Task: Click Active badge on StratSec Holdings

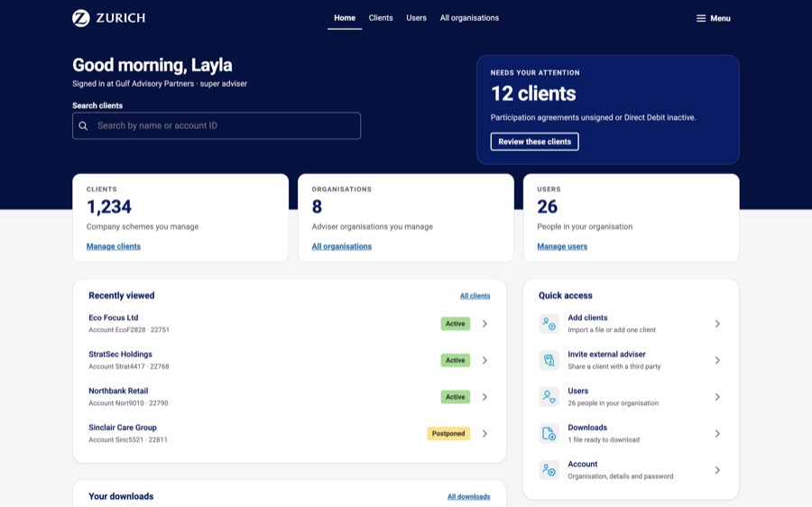Action: pos(456,361)
